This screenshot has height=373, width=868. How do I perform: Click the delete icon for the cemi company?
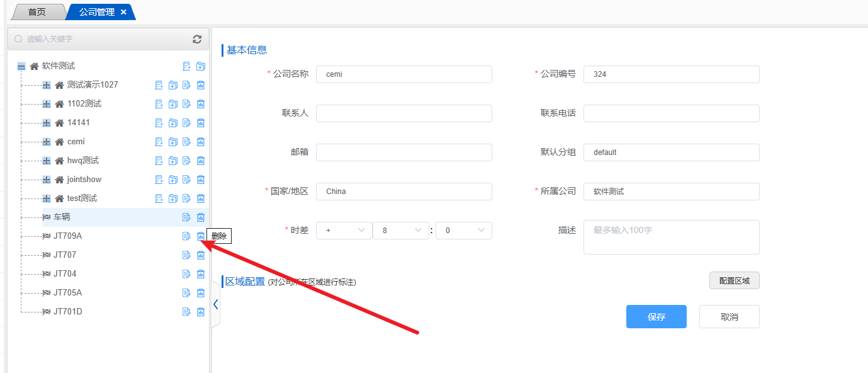(x=201, y=142)
